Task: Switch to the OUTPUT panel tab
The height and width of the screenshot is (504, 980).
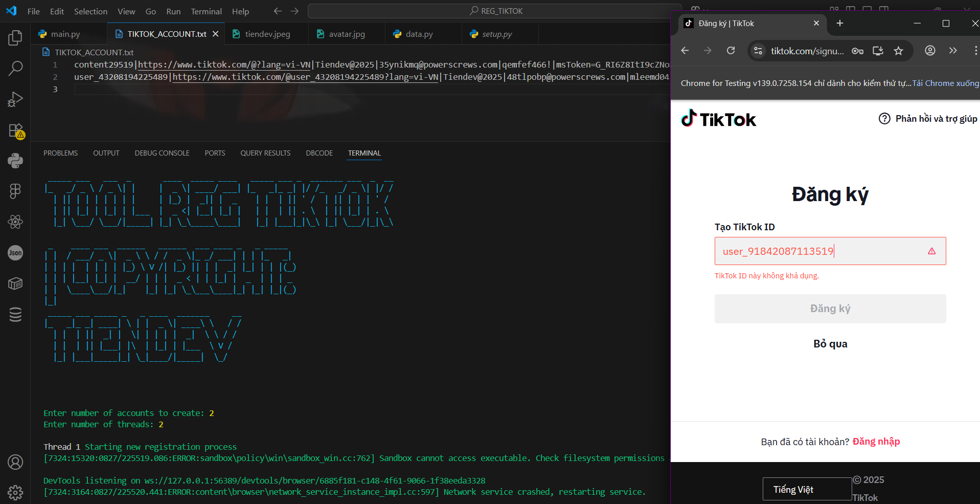Action: (x=106, y=153)
